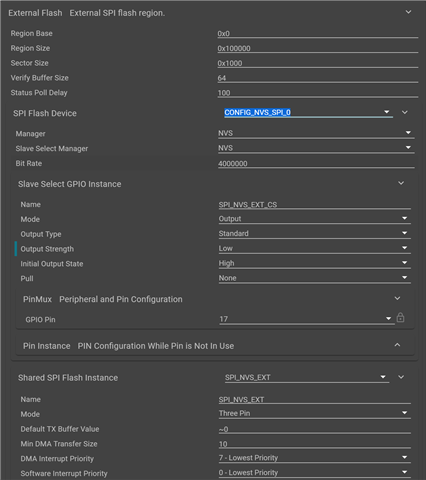This screenshot has height=480, width=426.
Task: Open the Slave Select Manager dropdown
Action: pos(316,148)
